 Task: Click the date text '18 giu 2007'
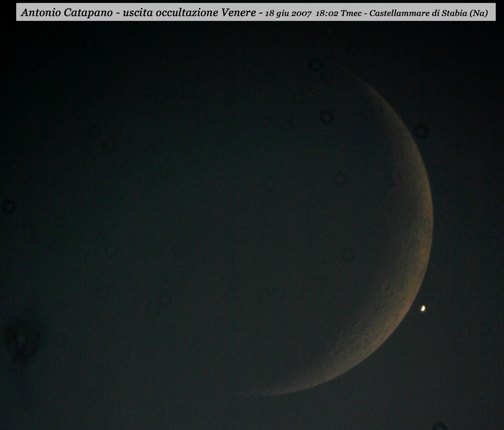click(x=288, y=13)
